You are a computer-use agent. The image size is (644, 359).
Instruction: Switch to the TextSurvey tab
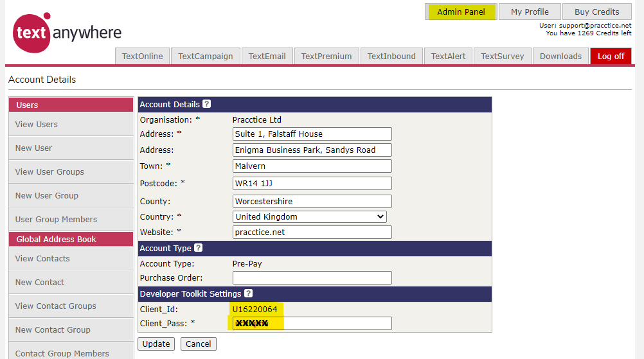tap(503, 57)
